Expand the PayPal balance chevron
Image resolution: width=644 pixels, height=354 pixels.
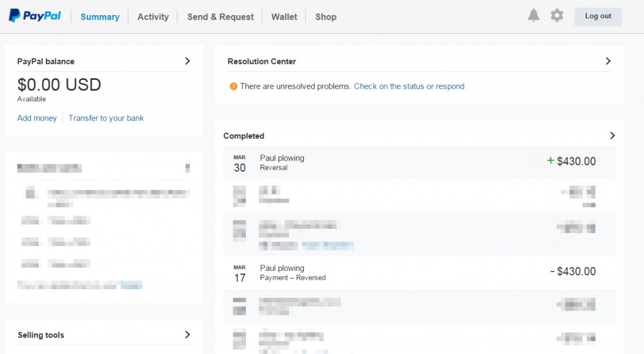point(187,61)
